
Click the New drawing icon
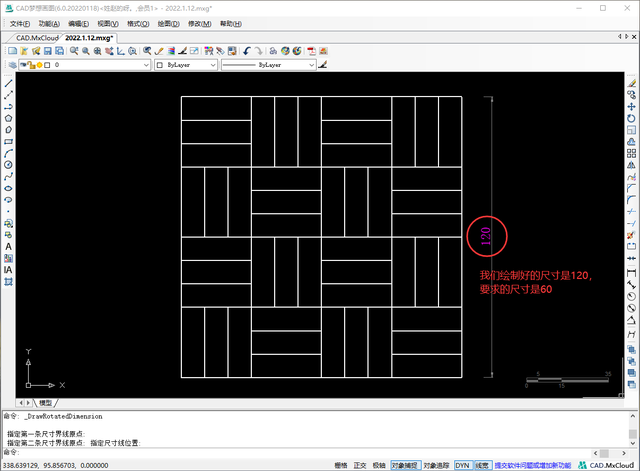12,51
